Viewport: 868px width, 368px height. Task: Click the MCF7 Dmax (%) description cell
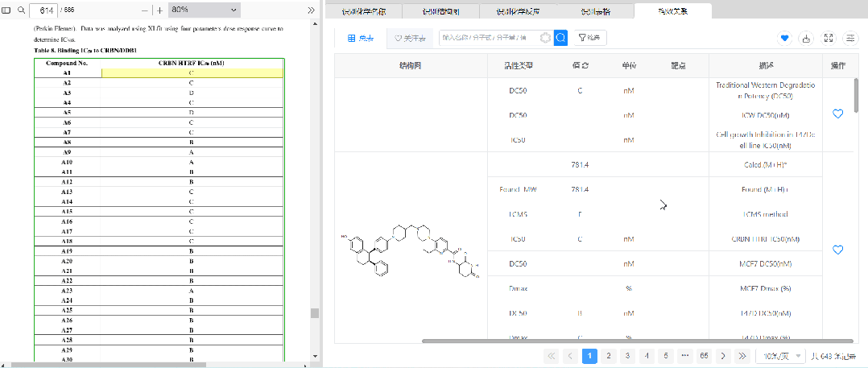pos(766,288)
